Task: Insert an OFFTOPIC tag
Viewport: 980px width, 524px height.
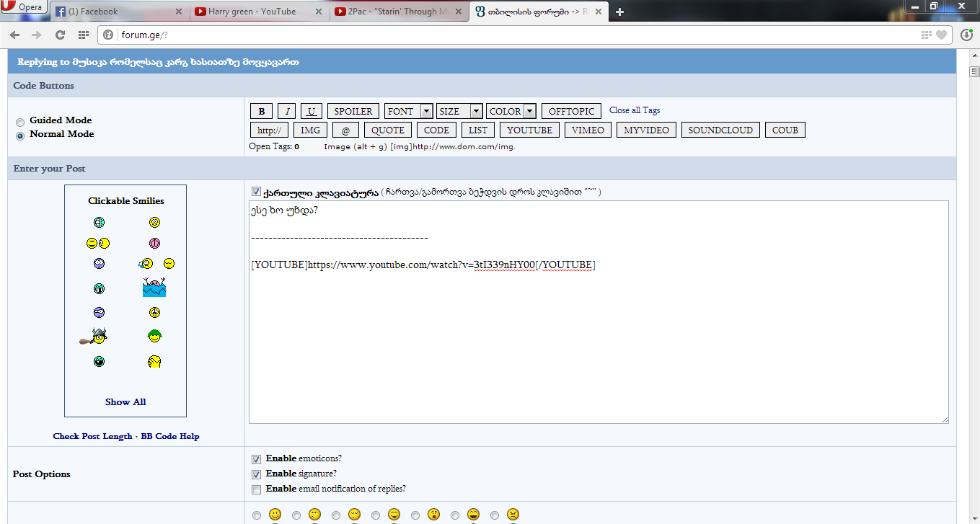Action: click(571, 112)
